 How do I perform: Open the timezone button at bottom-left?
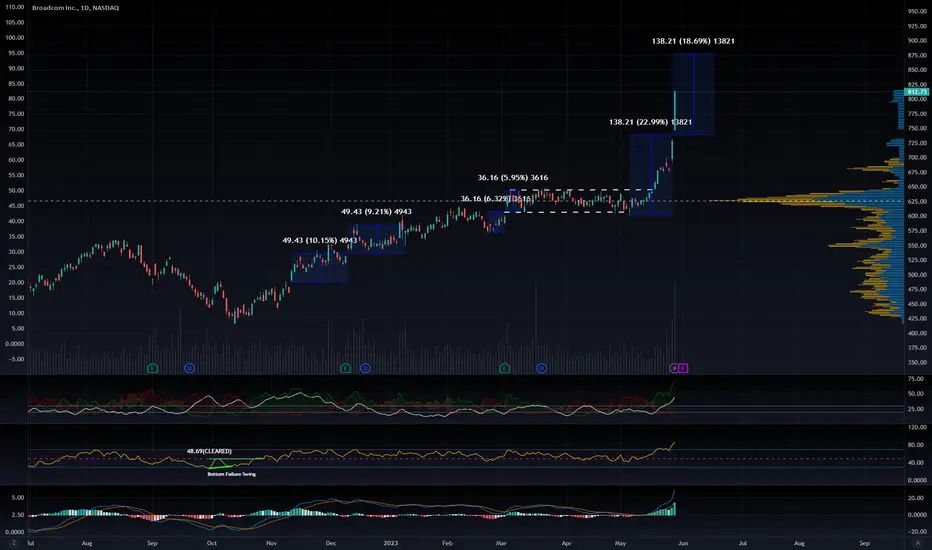[x=13, y=543]
